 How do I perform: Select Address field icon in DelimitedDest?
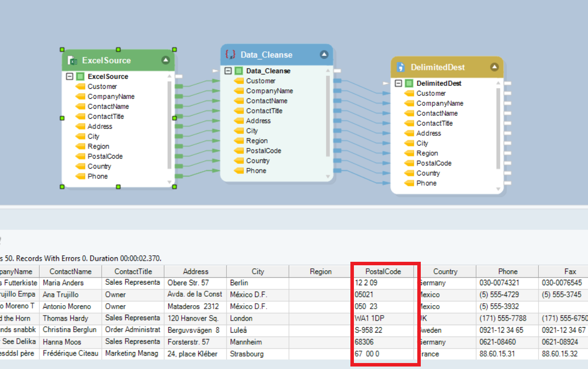click(x=409, y=133)
